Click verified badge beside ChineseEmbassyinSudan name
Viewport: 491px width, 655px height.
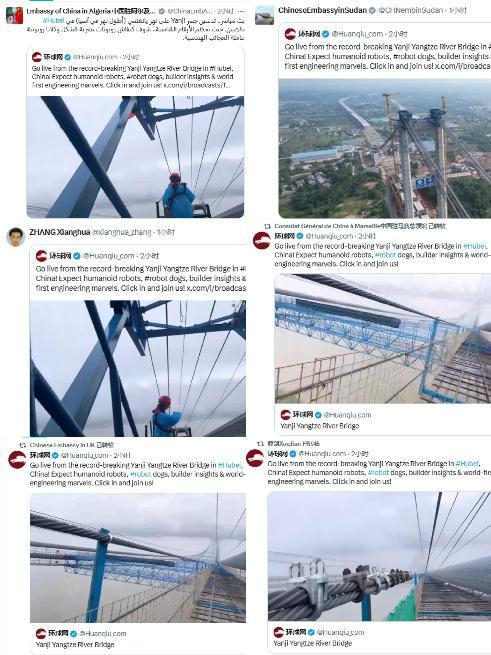point(371,10)
